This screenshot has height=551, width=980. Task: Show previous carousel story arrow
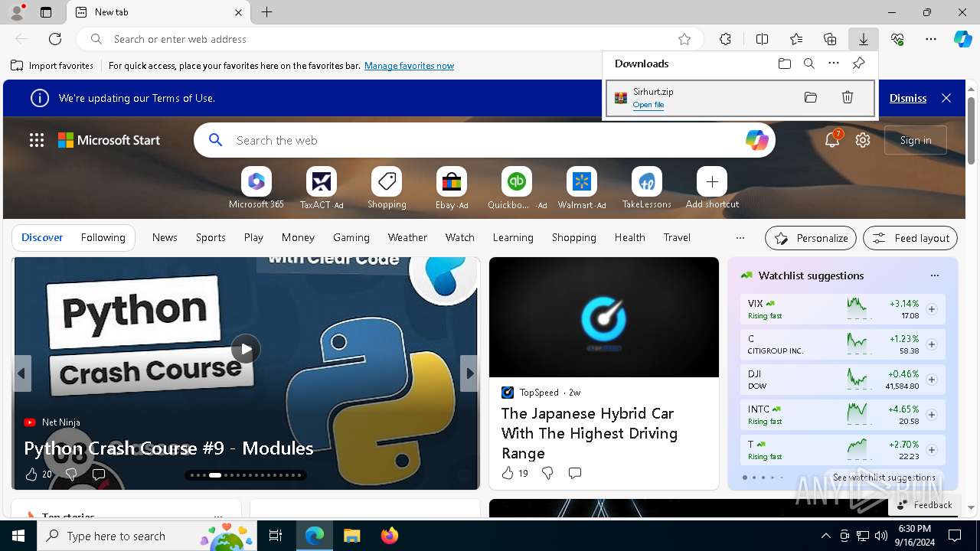(21, 373)
